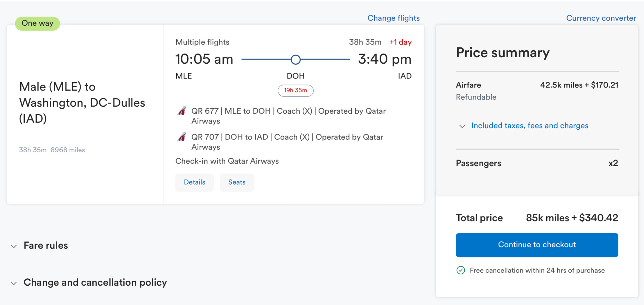Click chevron beside Included taxes link
Image resolution: width=644 pixels, height=305 pixels.
pos(462,126)
